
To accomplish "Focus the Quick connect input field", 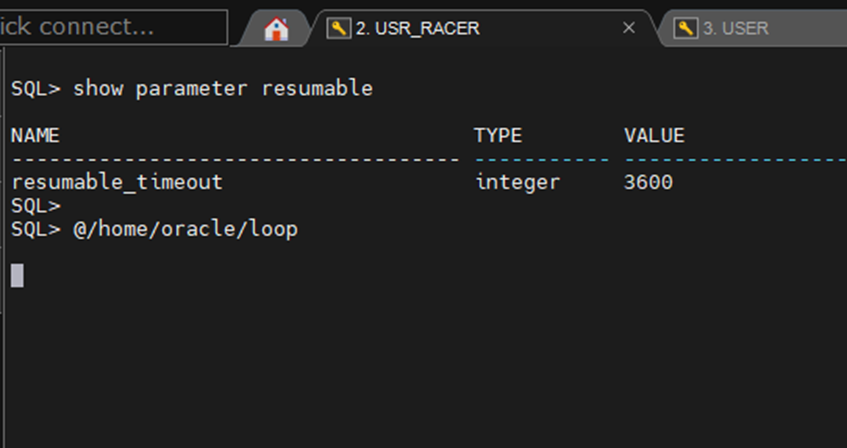I will click(112, 27).
